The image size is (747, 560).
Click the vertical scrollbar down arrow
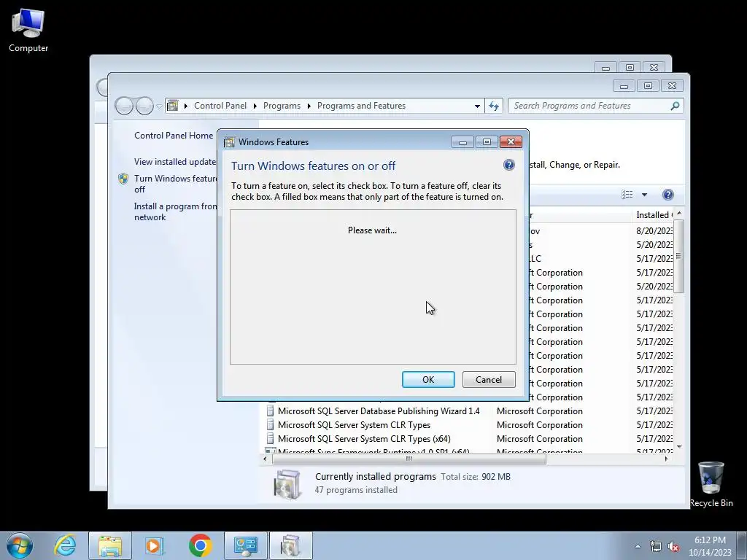point(679,447)
